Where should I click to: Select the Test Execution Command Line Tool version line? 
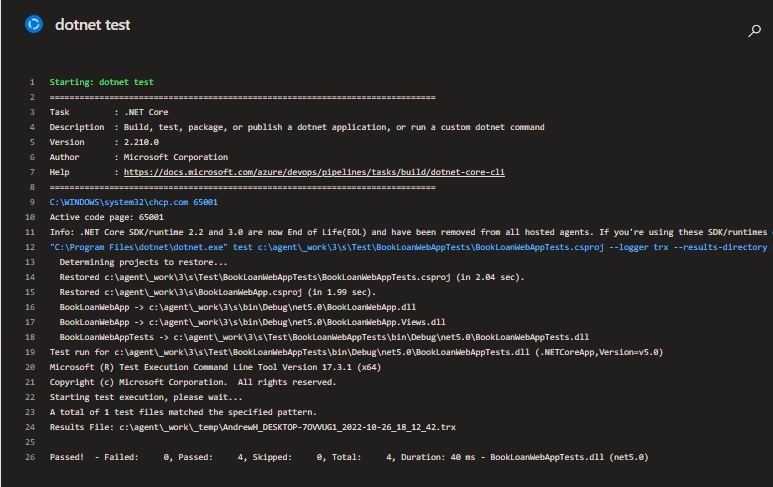(x=215, y=367)
